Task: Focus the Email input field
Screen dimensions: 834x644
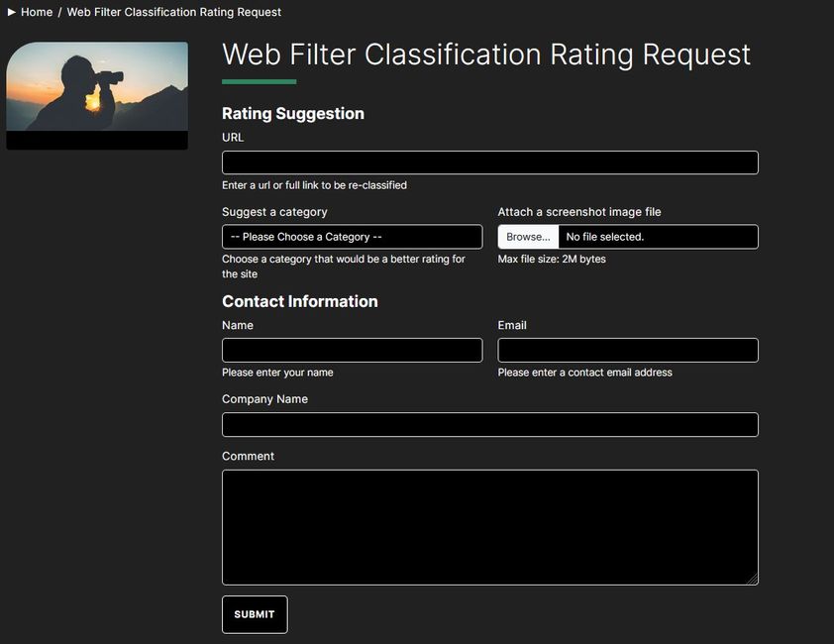Action: [628, 350]
